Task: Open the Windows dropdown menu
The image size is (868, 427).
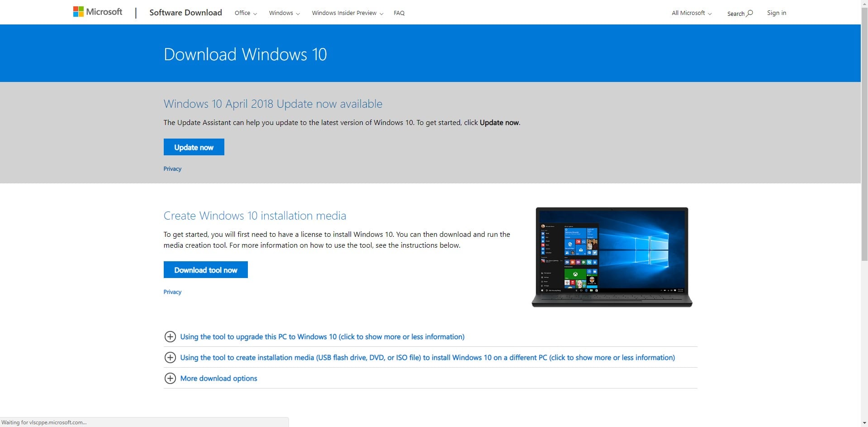Action: pyautogui.click(x=284, y=13)
